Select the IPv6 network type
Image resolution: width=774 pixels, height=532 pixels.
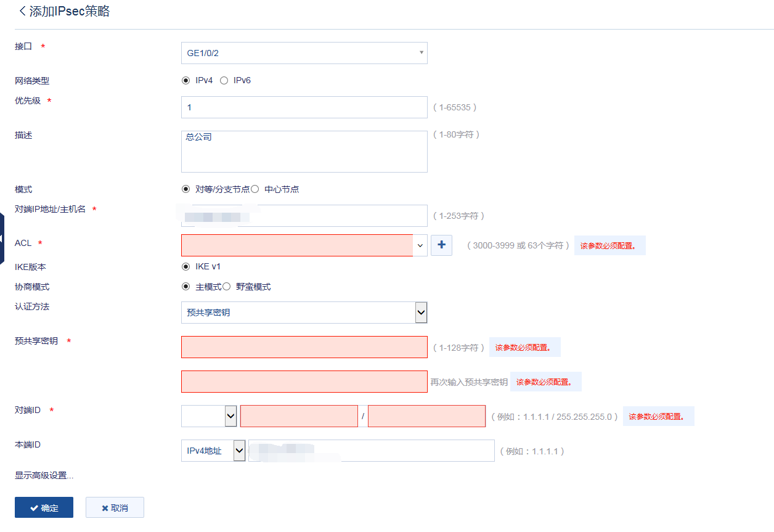pos(224,81)
